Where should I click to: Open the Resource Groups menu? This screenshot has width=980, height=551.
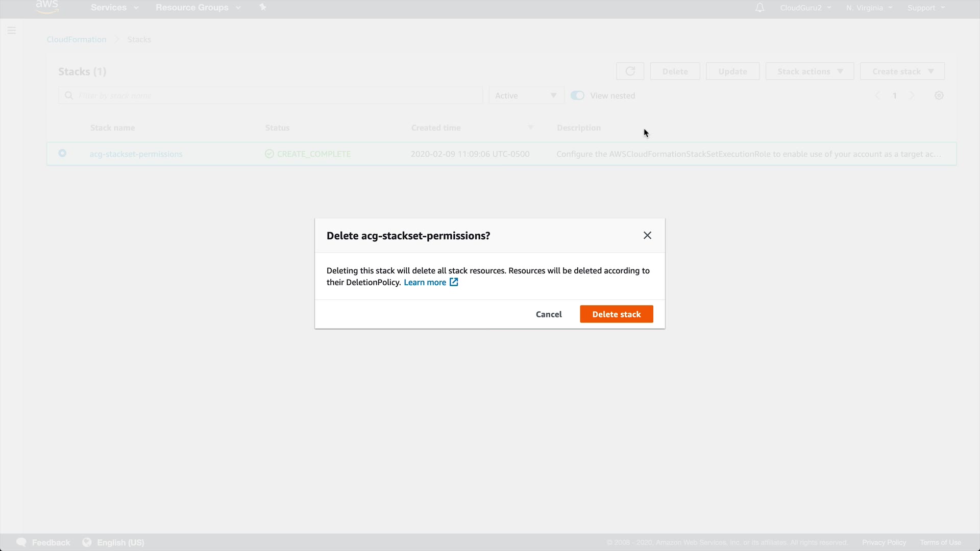[x=198, y=8]
